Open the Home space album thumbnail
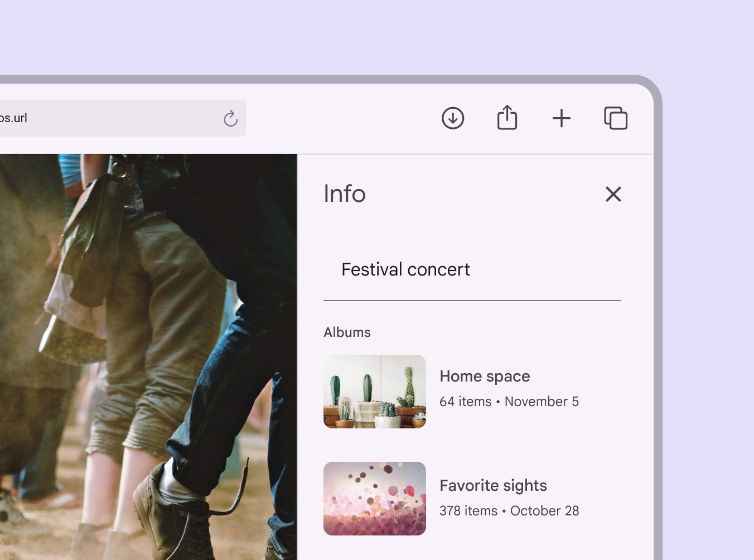The height and width of the screenshot is (560, 754). point(375,392)
